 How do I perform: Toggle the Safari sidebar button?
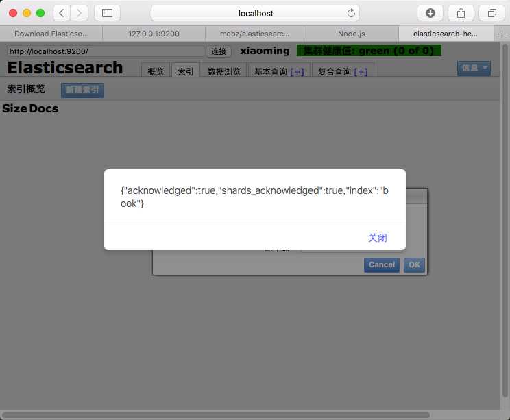tap(107, 13)
